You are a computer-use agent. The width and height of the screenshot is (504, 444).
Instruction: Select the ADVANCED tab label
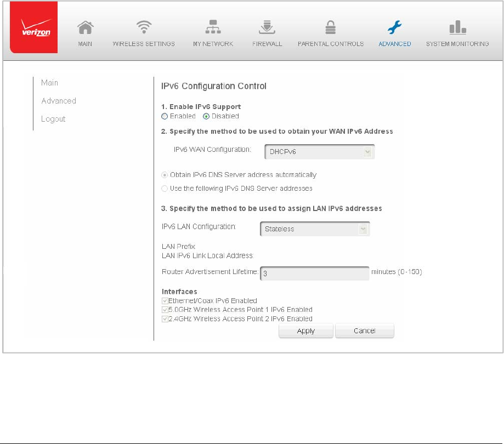point(395,44)
